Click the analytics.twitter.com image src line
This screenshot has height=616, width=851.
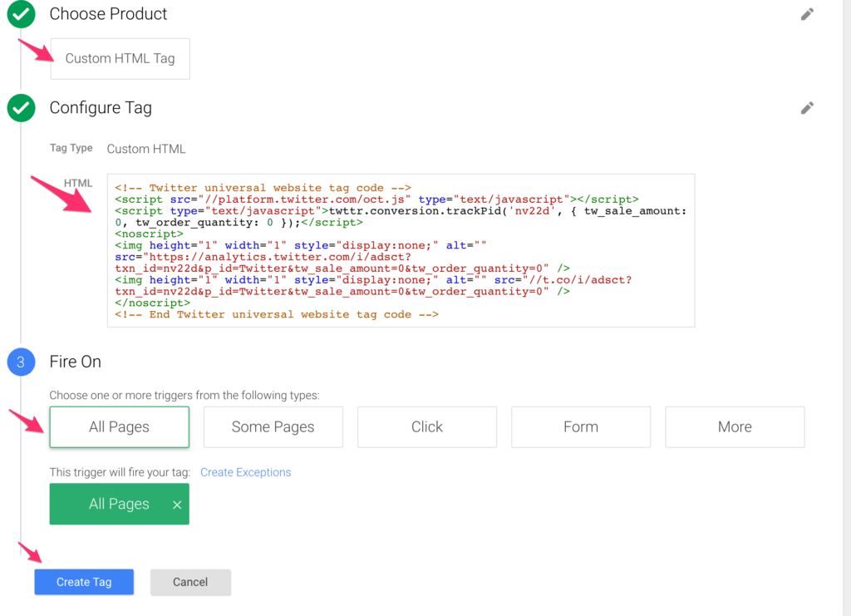pyautogui.click(x=263, y=257)
